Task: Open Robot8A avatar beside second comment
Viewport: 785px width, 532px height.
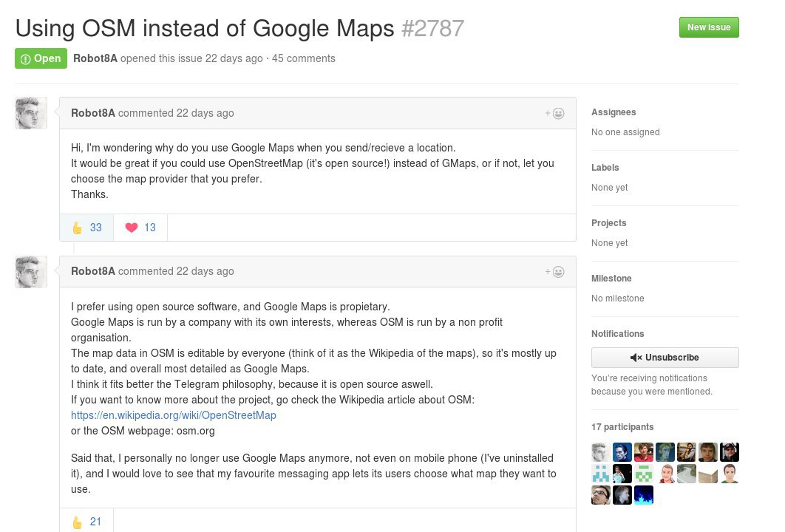Action: 31,272
